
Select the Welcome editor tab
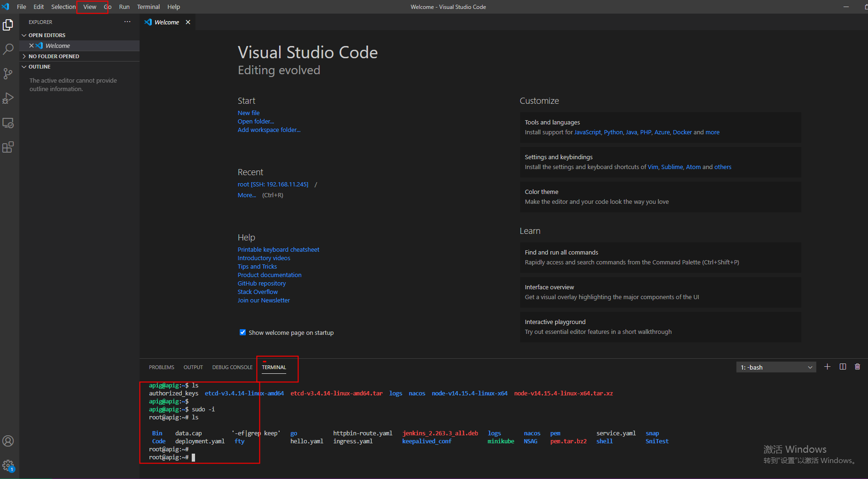point(167,22)
